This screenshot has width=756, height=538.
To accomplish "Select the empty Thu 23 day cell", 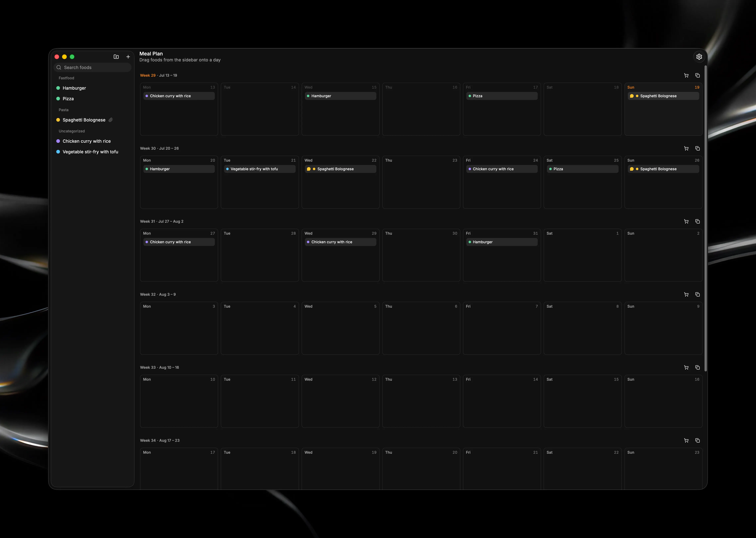I will 421,182.
